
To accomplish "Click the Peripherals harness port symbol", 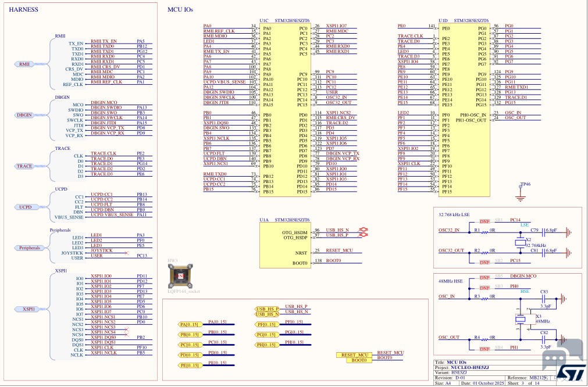I will pos(29,248).
